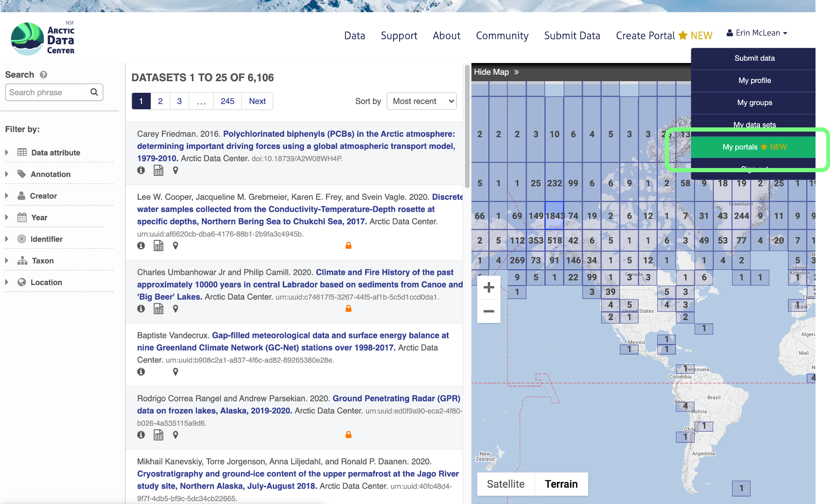Viewport: 830px width, 504px height.
Task: Switch the map to Satellite view
Action: point(506,484)
